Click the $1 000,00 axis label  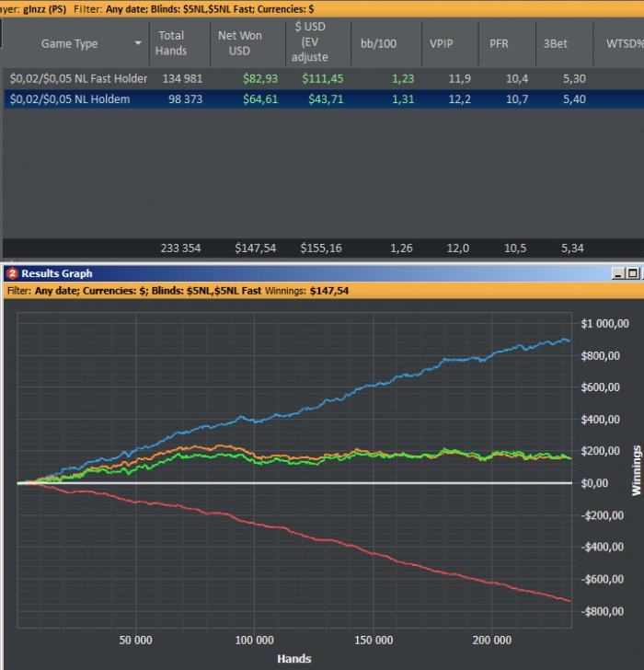604,323
